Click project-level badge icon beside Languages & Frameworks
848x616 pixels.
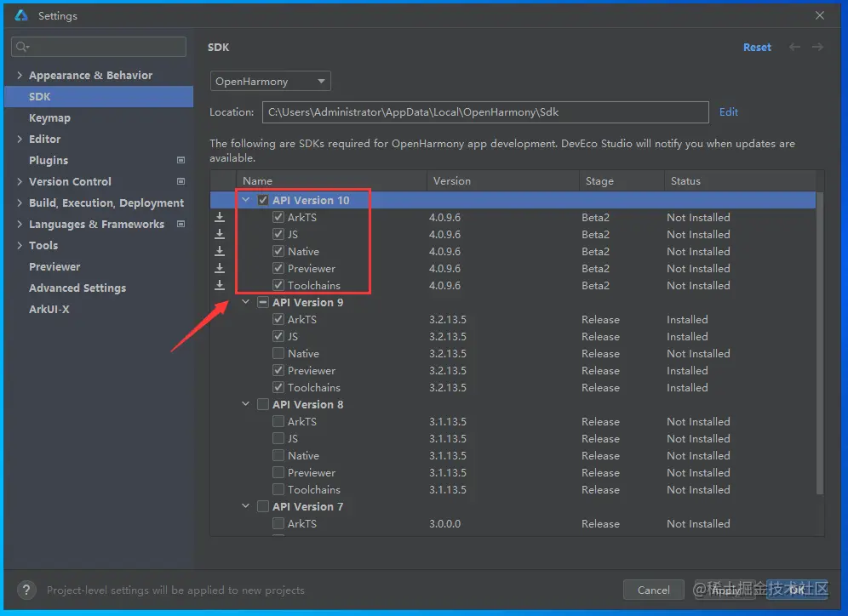point(181,224)
